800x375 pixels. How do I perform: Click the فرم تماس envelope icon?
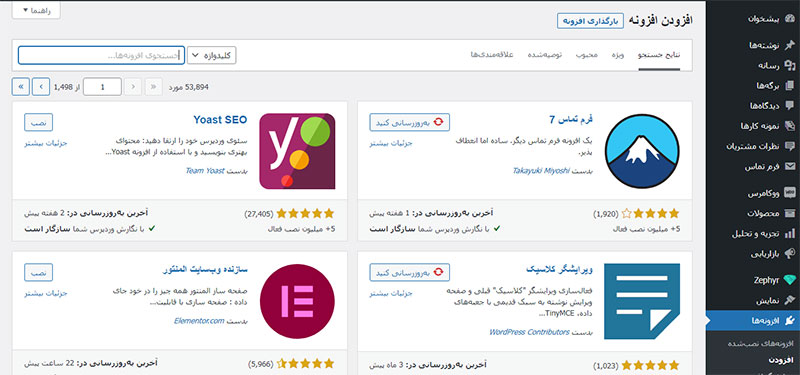790,166
